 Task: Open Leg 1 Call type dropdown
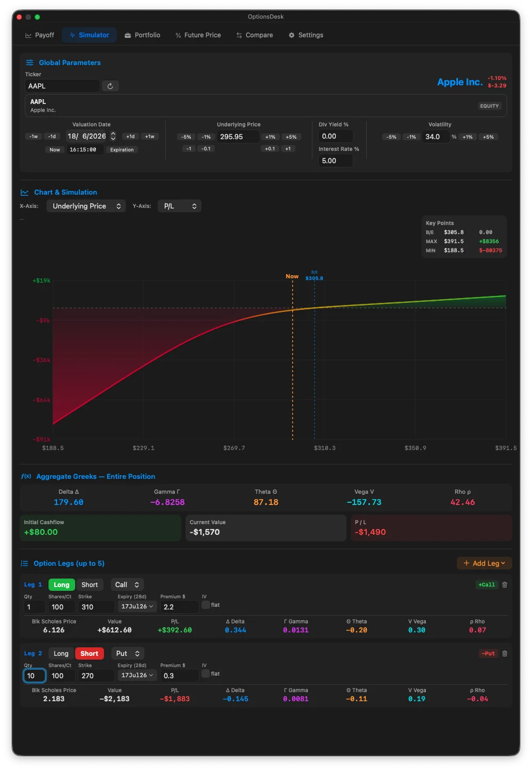point(127,585)
